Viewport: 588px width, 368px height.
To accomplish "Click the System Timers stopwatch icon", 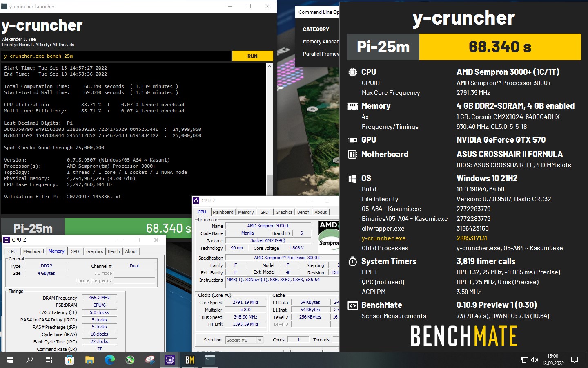I will (352, 261).
